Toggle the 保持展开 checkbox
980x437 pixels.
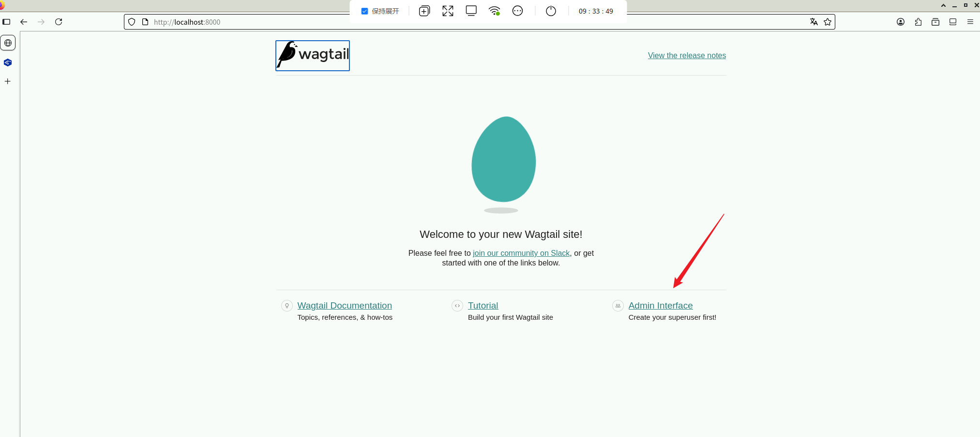point(365,11)
